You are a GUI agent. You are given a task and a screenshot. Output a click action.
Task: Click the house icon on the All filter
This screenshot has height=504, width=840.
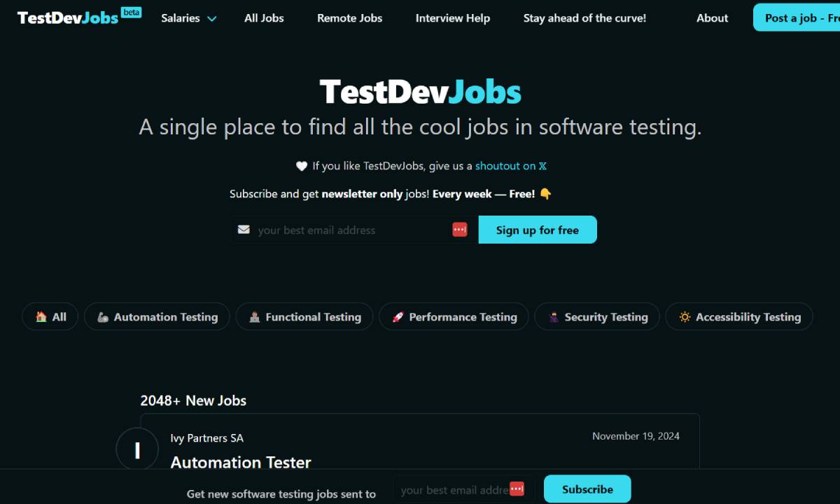tap(41, 316)
